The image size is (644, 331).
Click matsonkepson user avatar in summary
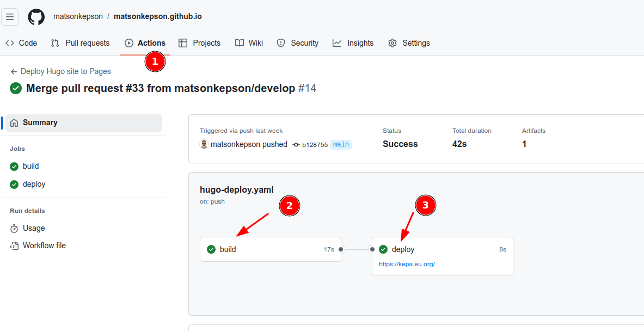[204, 144]
